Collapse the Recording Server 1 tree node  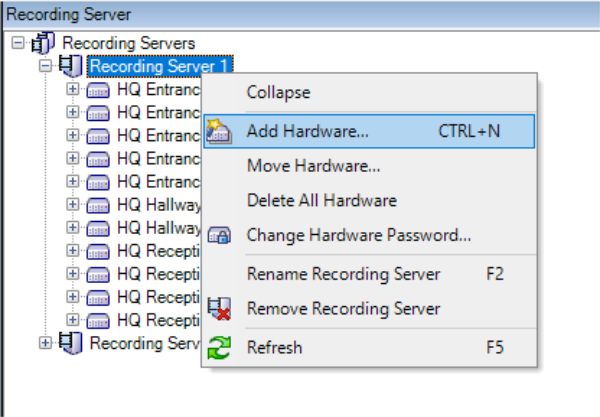click(x=45, y=66)
